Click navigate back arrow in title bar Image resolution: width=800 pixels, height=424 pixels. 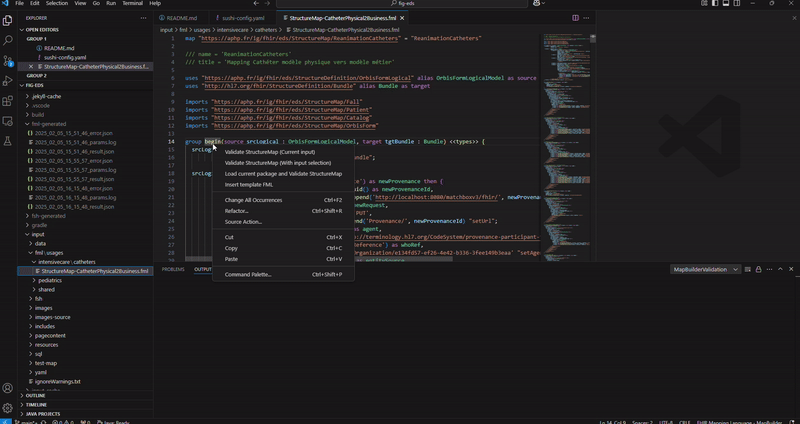tap(255, 3)
